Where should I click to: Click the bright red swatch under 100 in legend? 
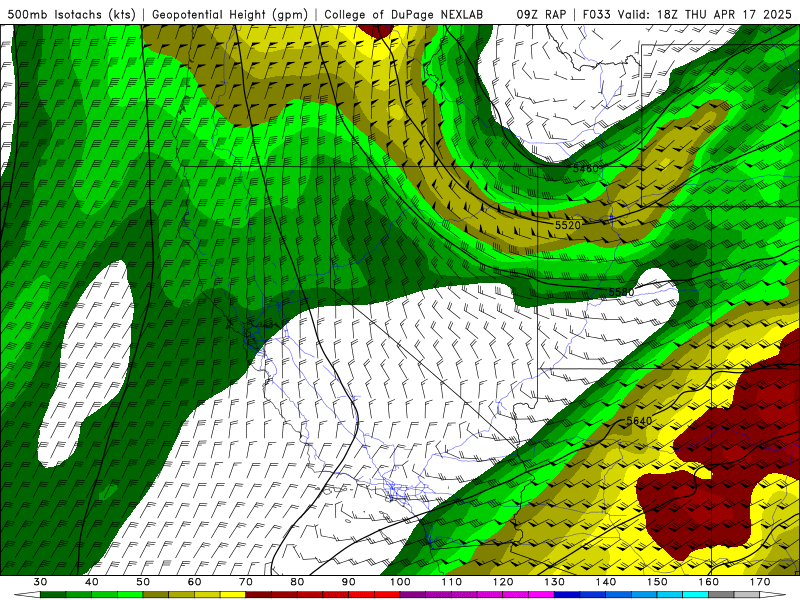click(x=387, y=595)
